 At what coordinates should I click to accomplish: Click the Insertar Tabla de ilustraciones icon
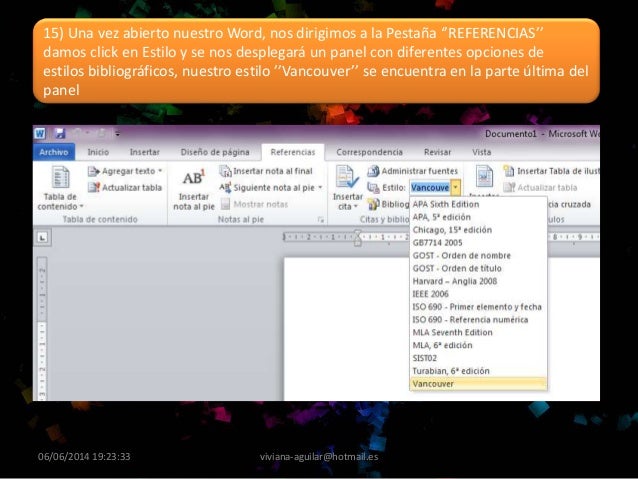point(509,171)
